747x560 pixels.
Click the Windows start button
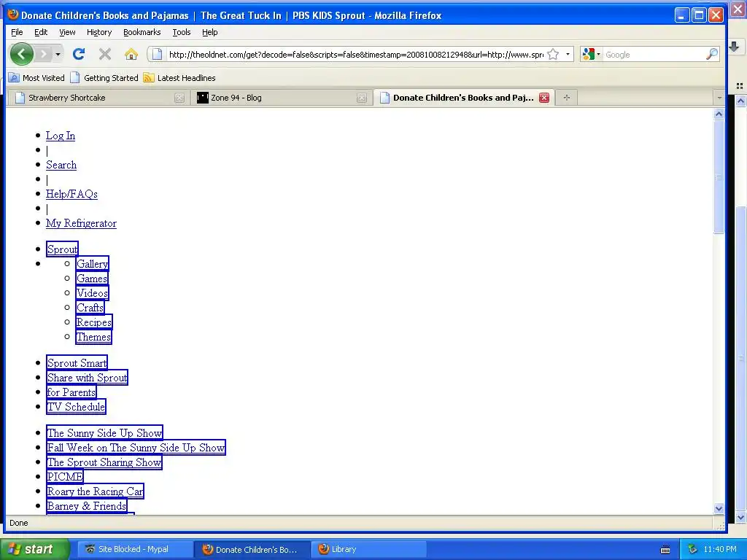click(x=34, y=549)
